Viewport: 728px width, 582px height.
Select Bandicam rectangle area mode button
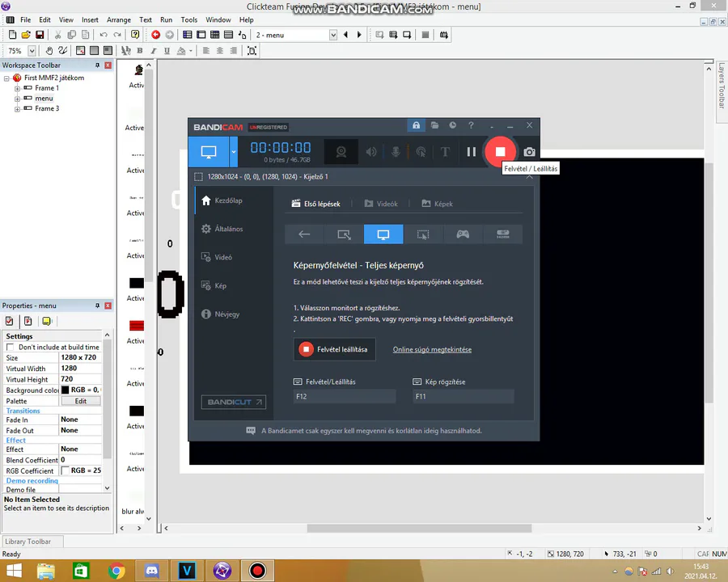tap(344, 234)
